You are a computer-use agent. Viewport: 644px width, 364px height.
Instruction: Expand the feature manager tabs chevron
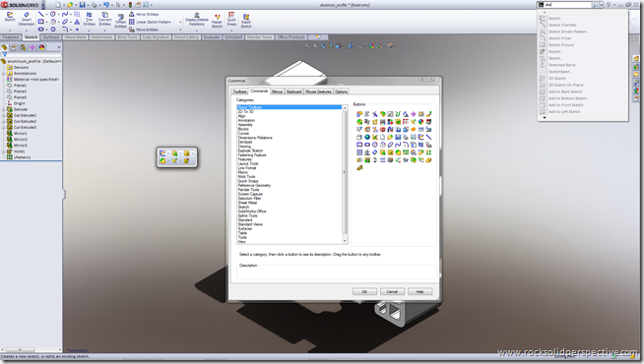[x=58, y=47]
